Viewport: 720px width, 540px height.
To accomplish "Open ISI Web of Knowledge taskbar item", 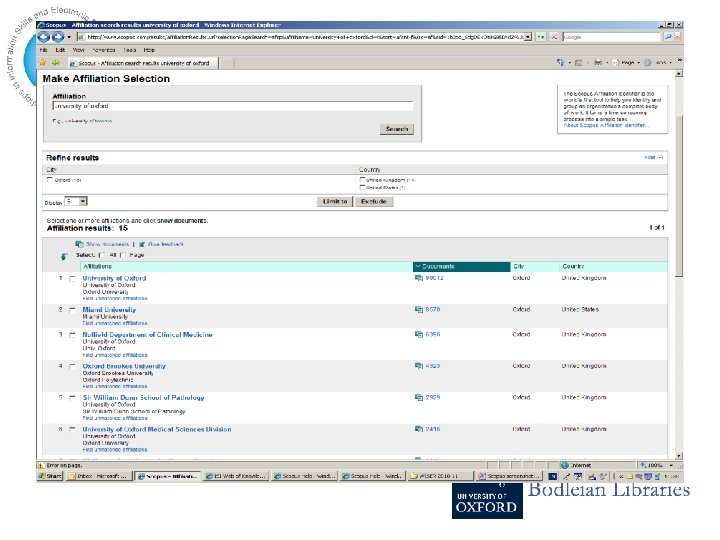I will 236,476.
